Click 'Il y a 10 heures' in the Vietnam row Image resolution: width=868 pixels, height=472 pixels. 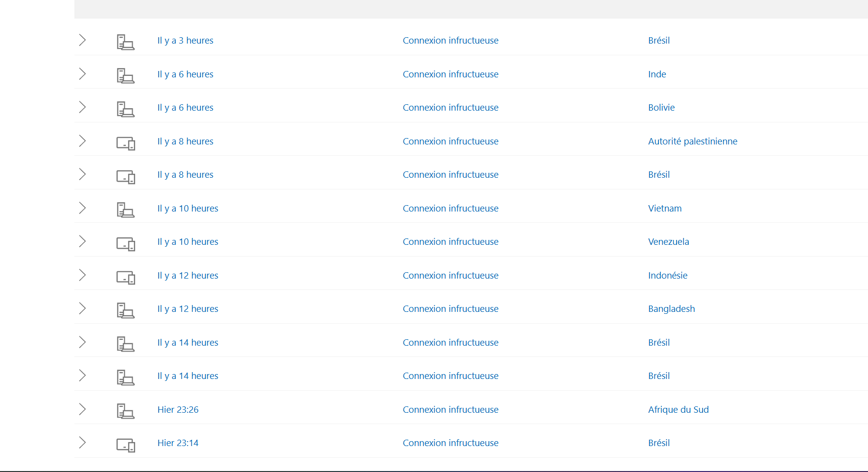(x=188, y=209)
